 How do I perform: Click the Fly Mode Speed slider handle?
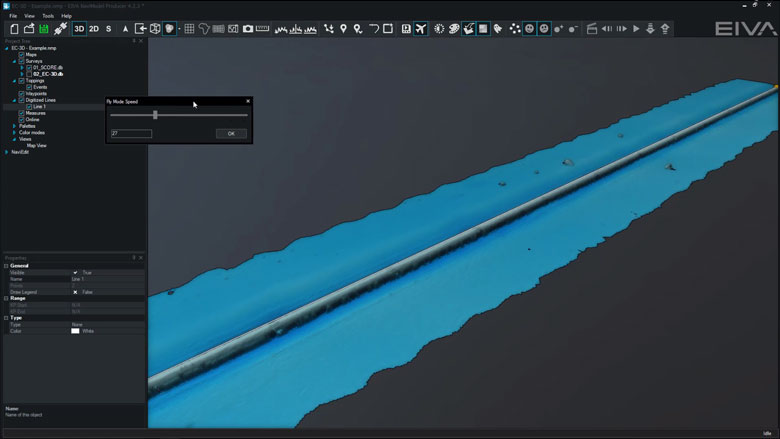[x=155, y=115]
